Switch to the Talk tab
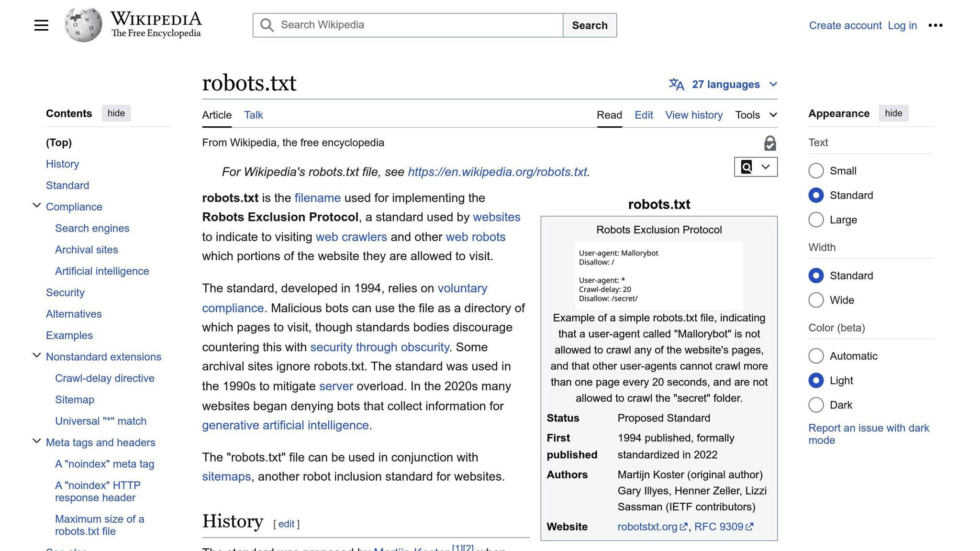The image size is (980, 551). click(x=253, y=115)
